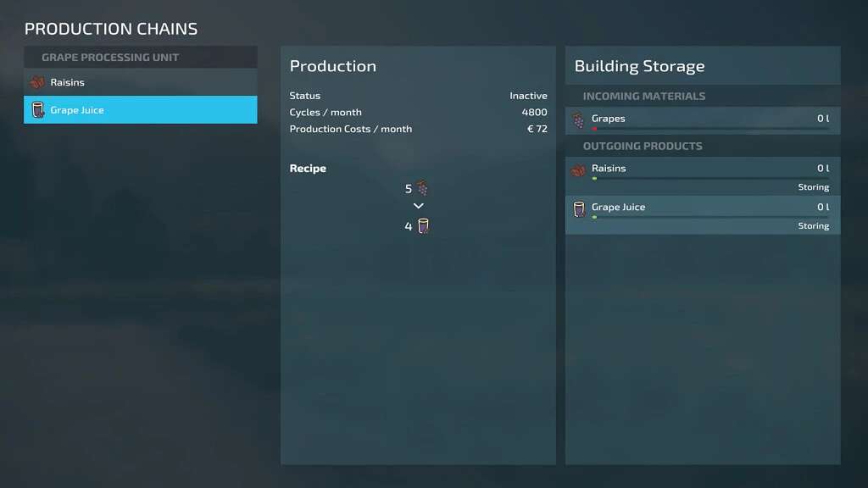The image size is (868, 488).
Task: Select the highlighted Grape Juice chain label
Action: point(77,110)
